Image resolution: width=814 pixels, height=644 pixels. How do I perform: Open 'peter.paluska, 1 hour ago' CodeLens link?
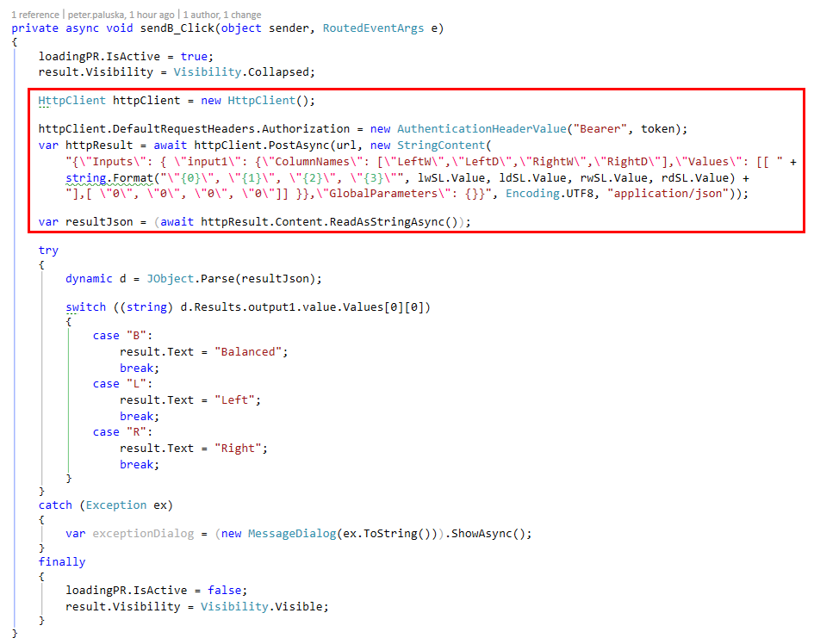pyautogui.click(x=121, y=15)
